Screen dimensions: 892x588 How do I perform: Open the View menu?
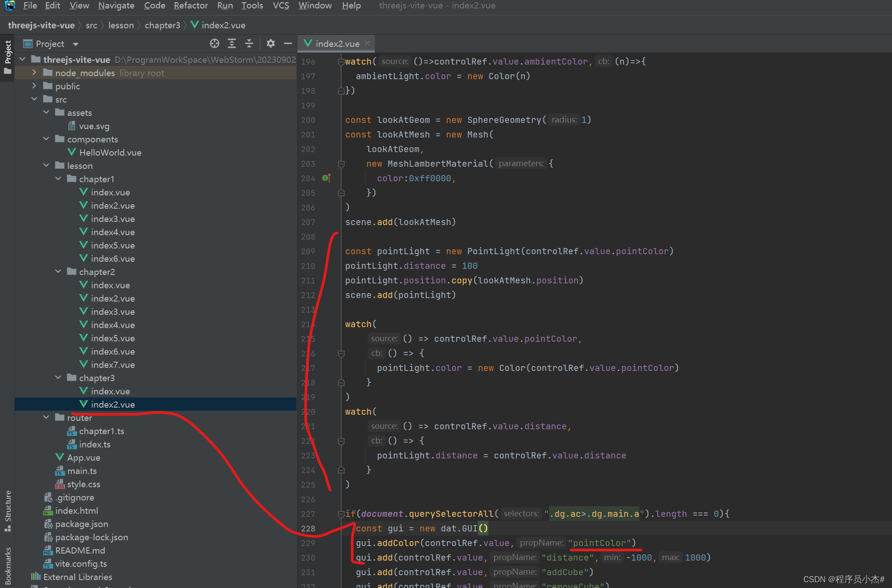pos(79,5)
